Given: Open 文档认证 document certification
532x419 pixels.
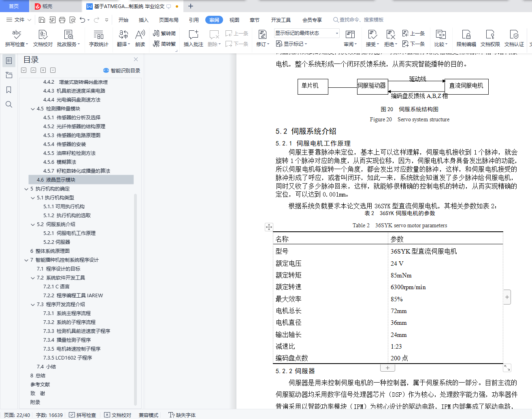Looking at the screenshot, I should (x=514, y=38).
